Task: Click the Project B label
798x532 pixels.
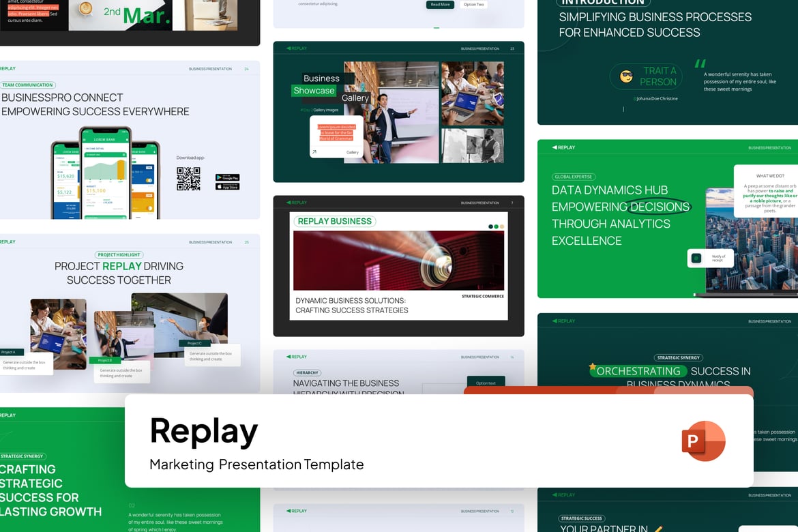Action: [104, 360]
